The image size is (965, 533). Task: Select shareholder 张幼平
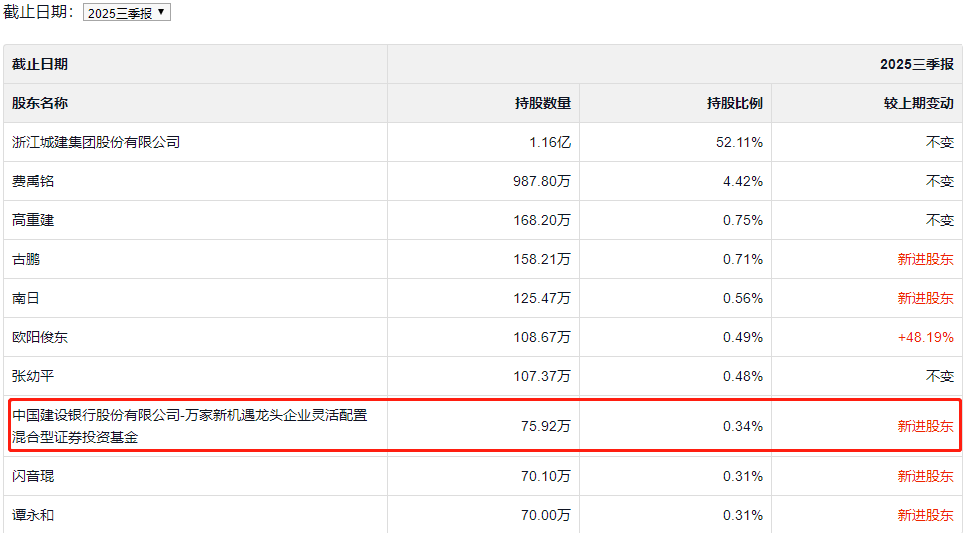pos(33,376)
